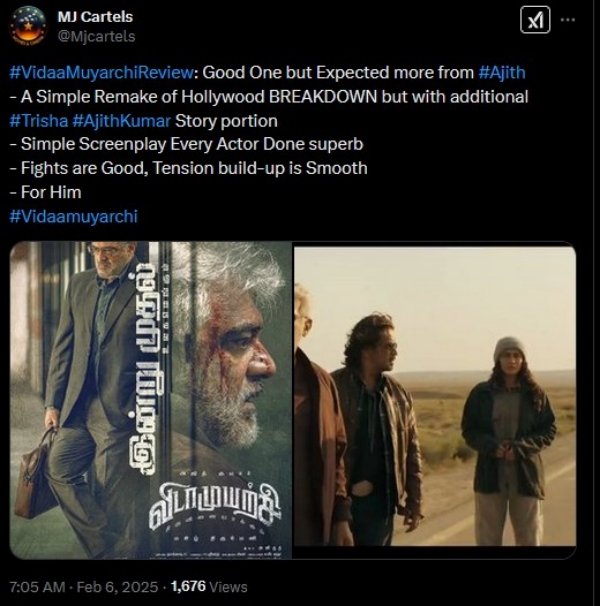Open the Grok explain-post icon
Image resolution: width=600 pixels, height=606 pixels.
point(535,20)
